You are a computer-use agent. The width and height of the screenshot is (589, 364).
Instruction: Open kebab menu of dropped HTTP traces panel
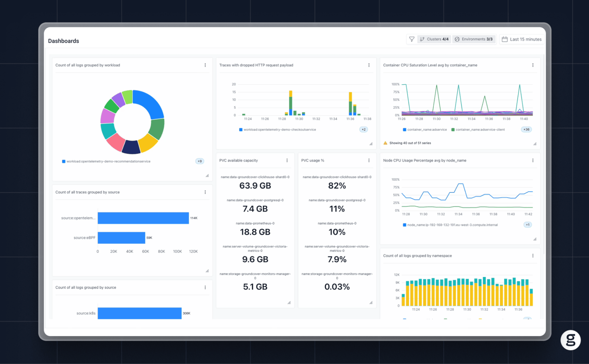click(369, 65)
